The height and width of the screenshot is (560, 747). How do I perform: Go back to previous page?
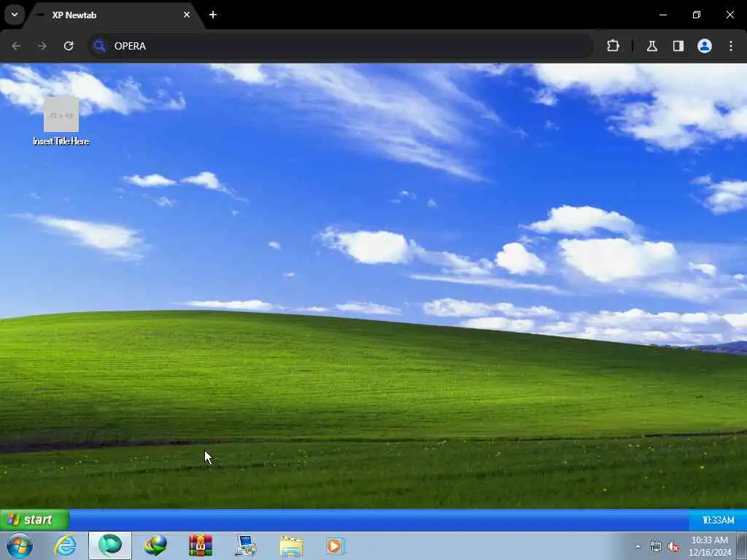[16, 46]
